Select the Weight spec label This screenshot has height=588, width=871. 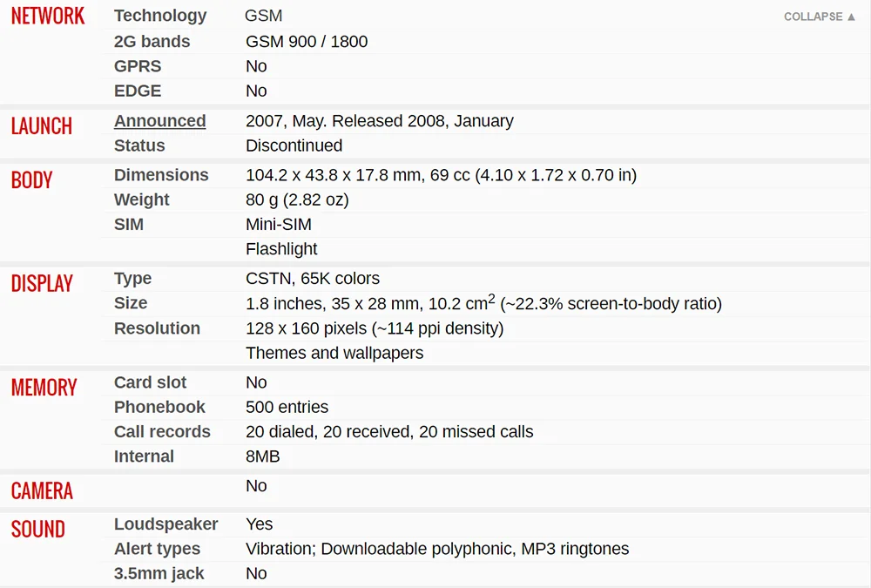click(142, 199)
